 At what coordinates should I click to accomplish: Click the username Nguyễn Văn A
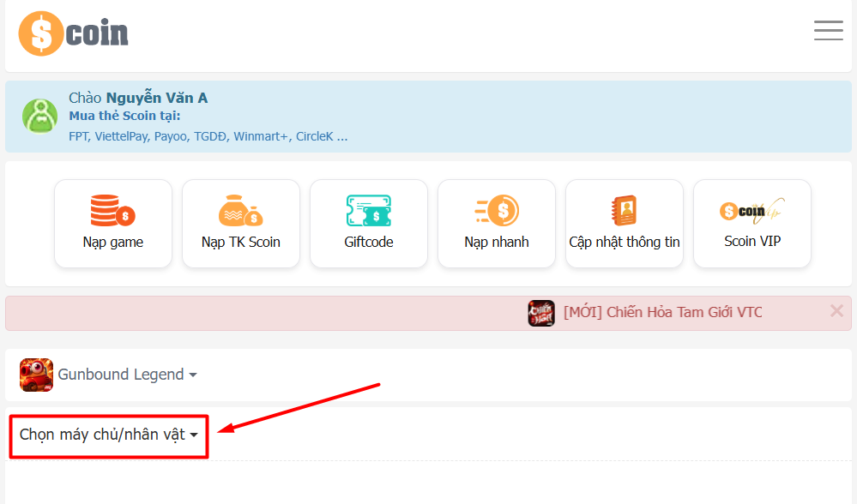(x=156, y=98)
